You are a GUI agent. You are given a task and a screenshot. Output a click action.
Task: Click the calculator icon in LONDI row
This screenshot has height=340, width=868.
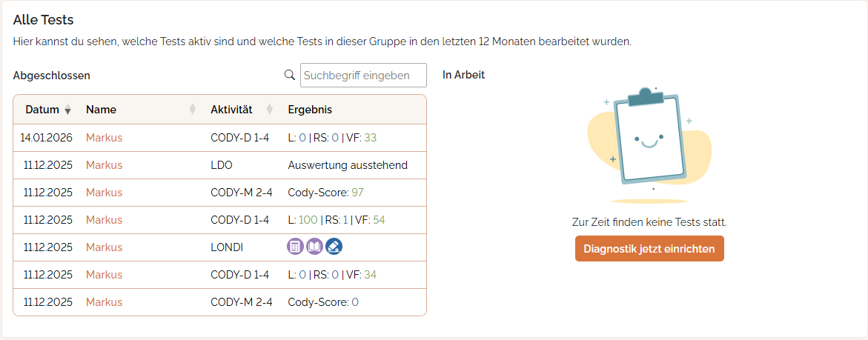click(x=296, y=247)
